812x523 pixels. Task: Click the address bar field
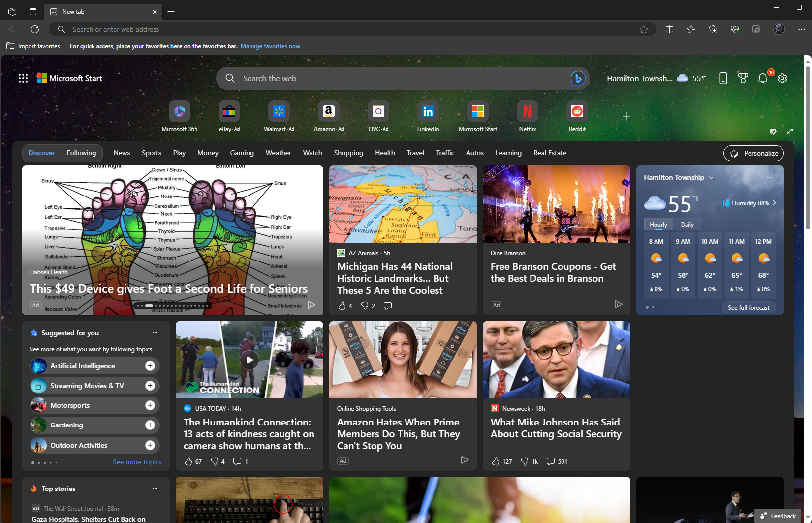point(352,29)
